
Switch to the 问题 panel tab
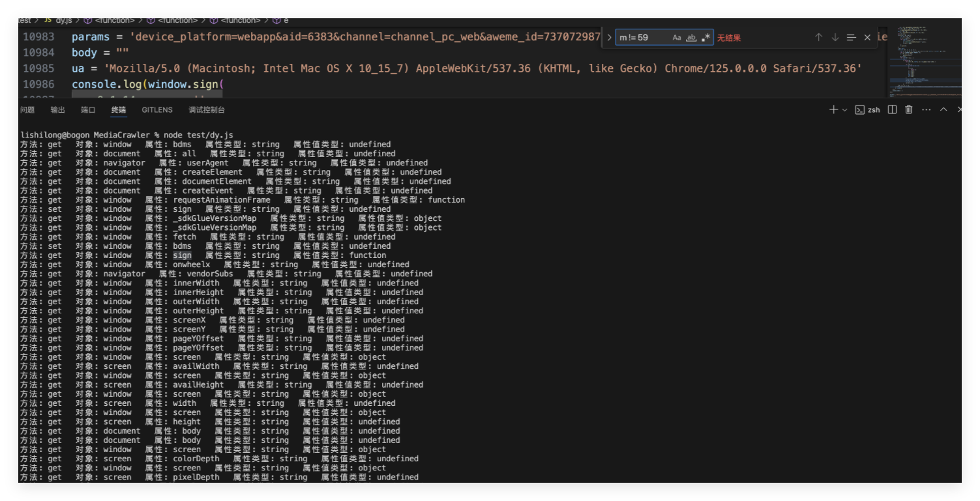pos(27,110)
